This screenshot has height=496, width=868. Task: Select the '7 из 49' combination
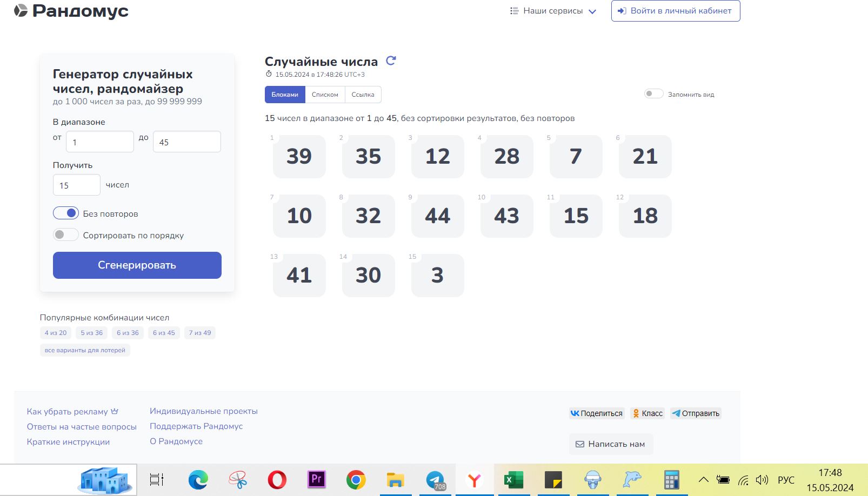point(200,333)
